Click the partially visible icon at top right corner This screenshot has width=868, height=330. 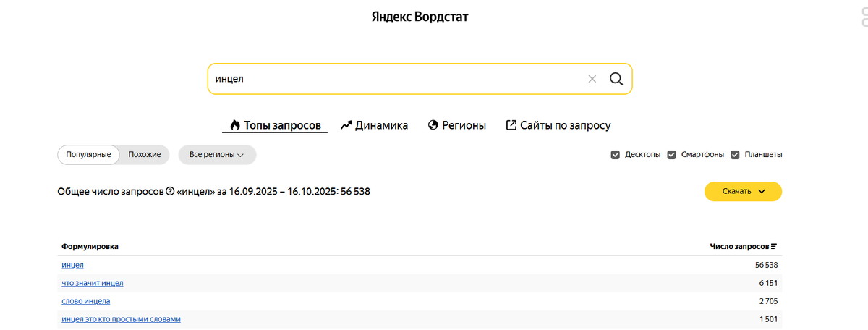tap(864, 17)
